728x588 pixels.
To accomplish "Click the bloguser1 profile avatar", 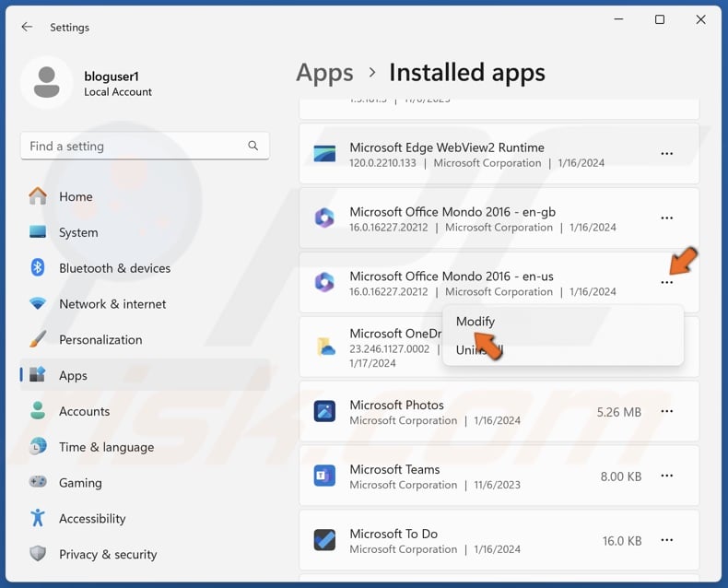I will coord(46,83).
